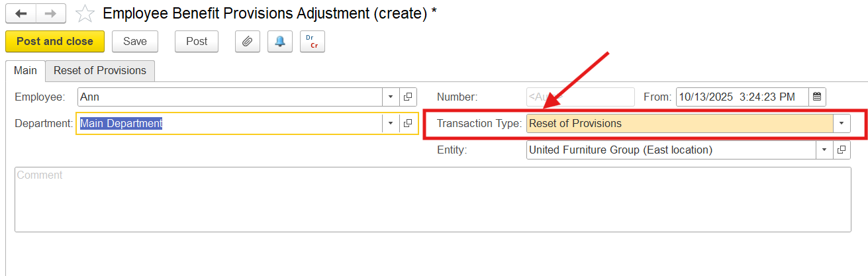Open Employee record with open-form icon

pos(408,97)
